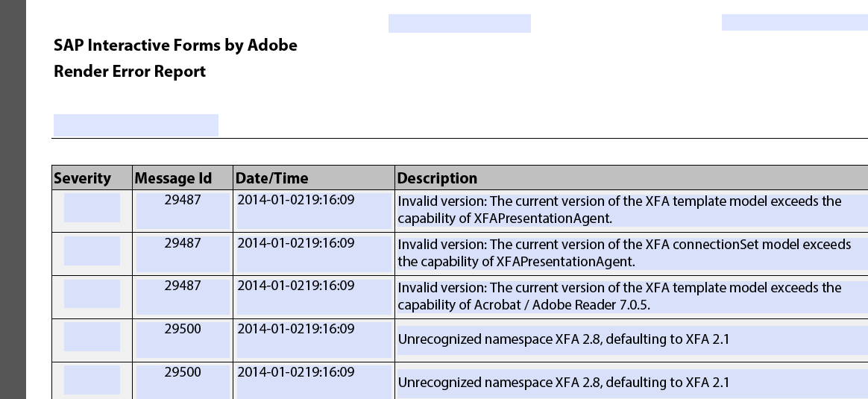Viewport: 868px width, 399px height.
Task: Click the first 29500 Message Id field
Action: point(183,340)
